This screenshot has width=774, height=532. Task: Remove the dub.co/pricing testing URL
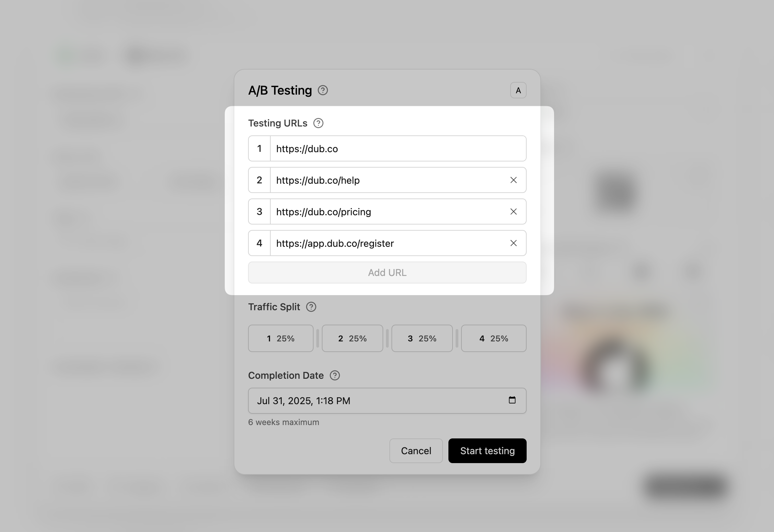[x=513, y=212]
